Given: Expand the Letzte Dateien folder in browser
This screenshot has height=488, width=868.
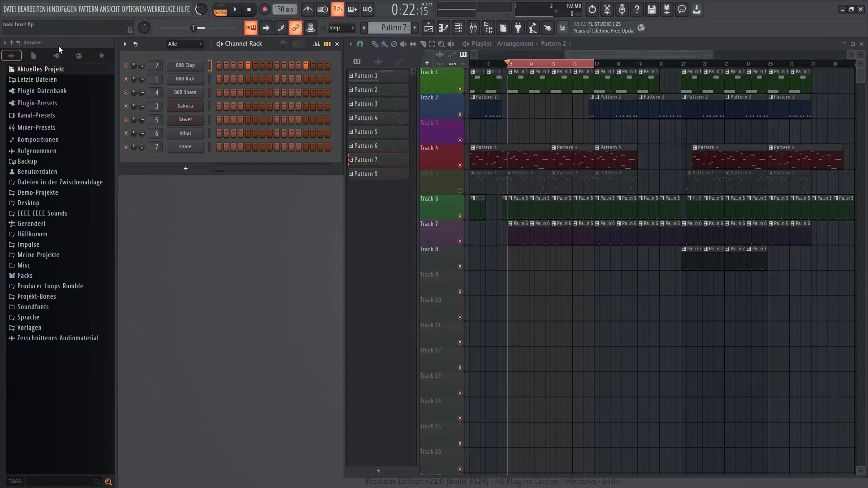Looking at the screenshot, I should 37,79.
